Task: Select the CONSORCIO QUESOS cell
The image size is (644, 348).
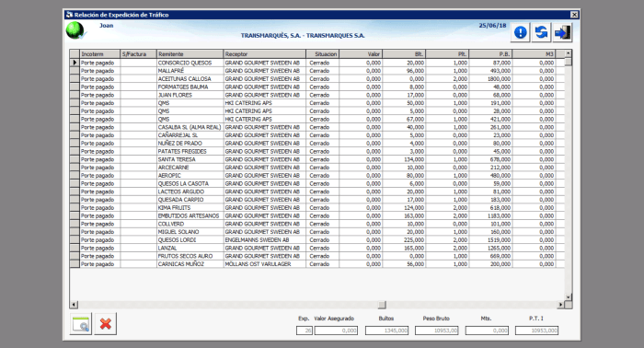Action: pyautogui.click(x=190, y=63)
